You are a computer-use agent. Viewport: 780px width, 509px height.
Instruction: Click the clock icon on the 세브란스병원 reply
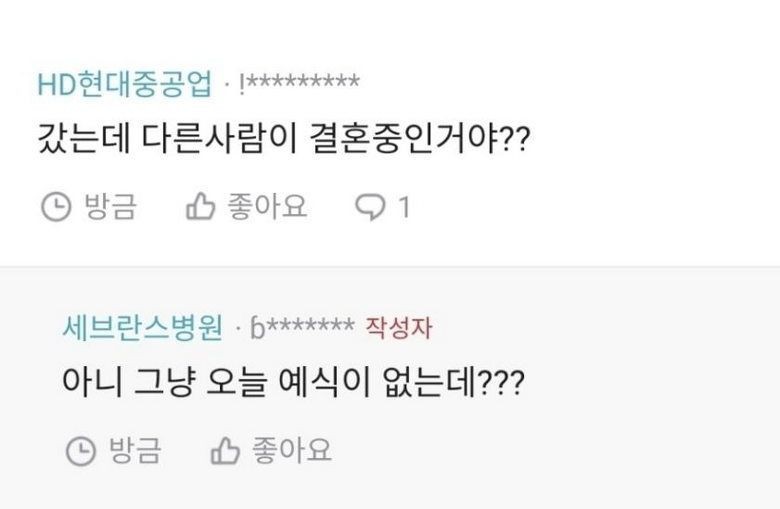pos(80,451)
